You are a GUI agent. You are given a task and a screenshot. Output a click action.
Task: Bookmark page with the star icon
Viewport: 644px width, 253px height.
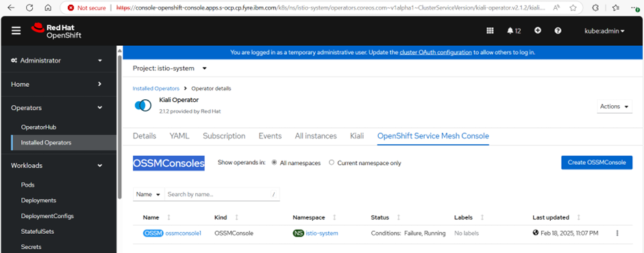tap(573, 8)
